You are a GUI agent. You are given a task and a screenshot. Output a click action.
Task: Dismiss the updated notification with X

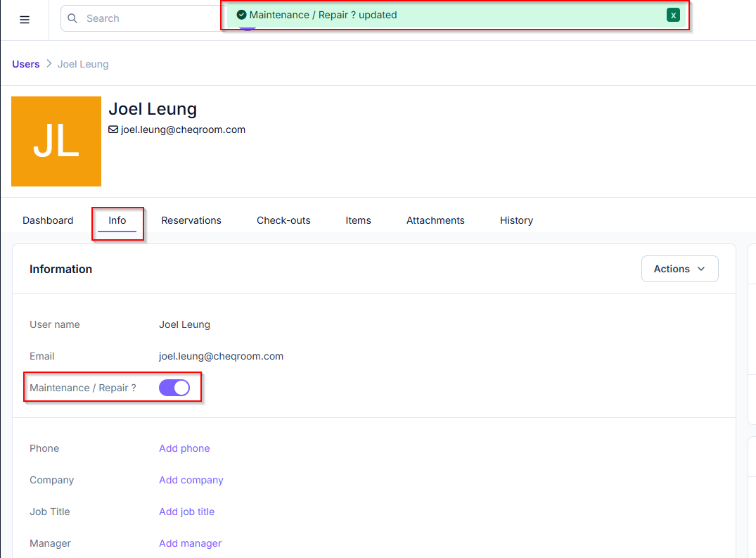(673, 15)
